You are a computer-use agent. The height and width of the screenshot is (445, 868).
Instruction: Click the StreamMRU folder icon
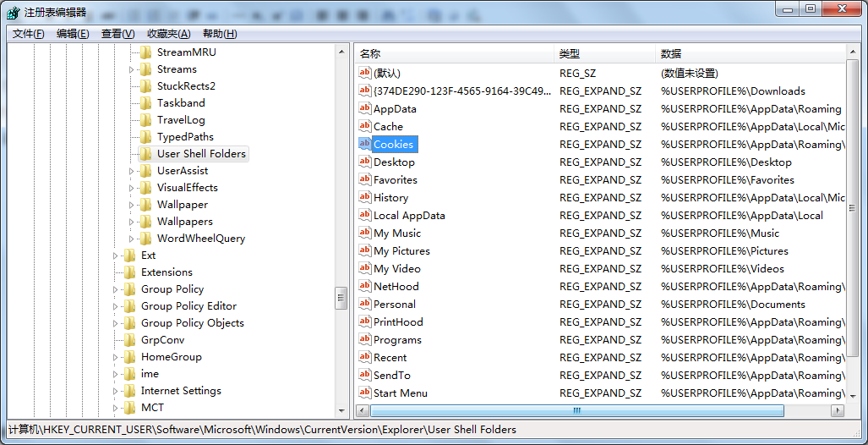click(145, 52)
